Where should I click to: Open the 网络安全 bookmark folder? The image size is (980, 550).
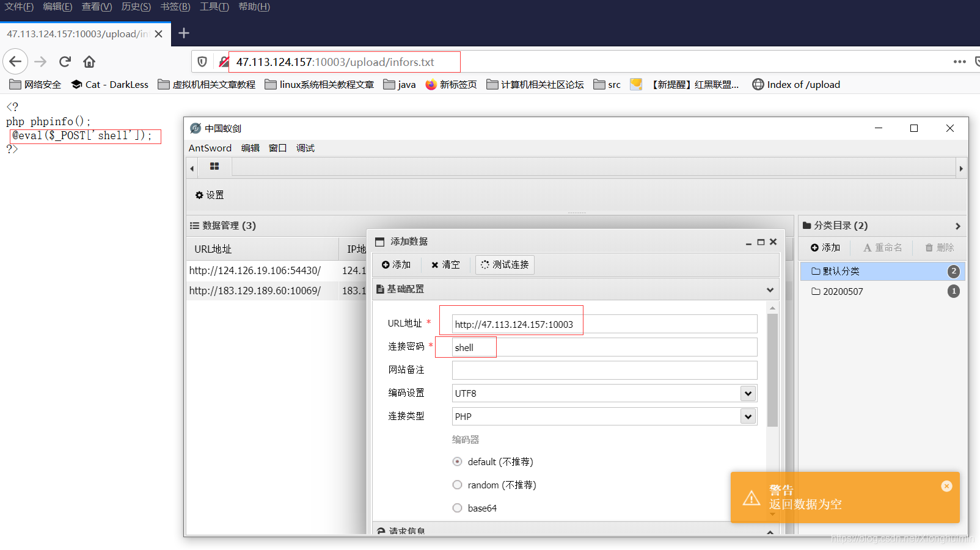(x=35, y=84)
